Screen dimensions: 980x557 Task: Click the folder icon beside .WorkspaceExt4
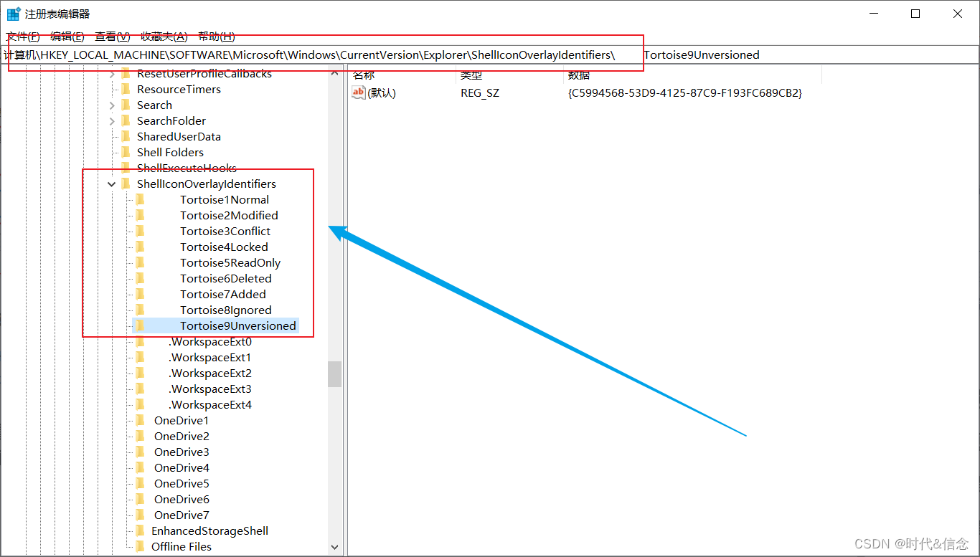click(141, 404)
